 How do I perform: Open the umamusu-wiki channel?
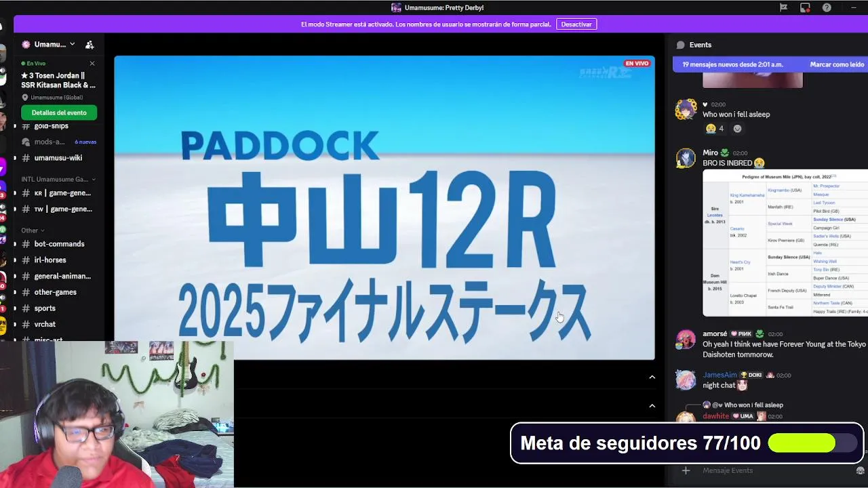(58, 158)
